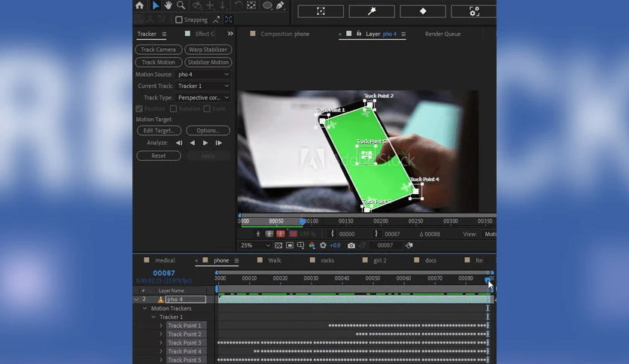Switch to the Render Queue tab

(443, 34)
